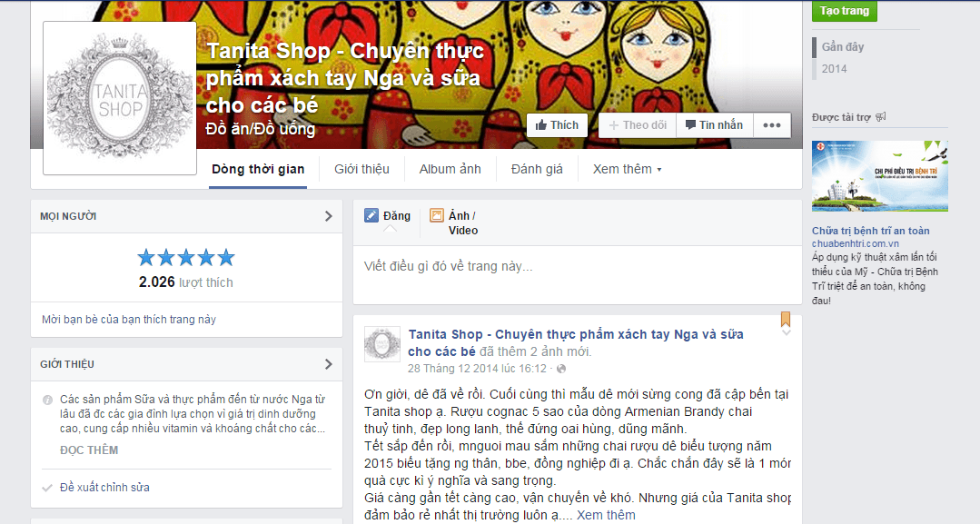Click Mời bạn bè của bạn thích trang này

[x=129, y=320]
